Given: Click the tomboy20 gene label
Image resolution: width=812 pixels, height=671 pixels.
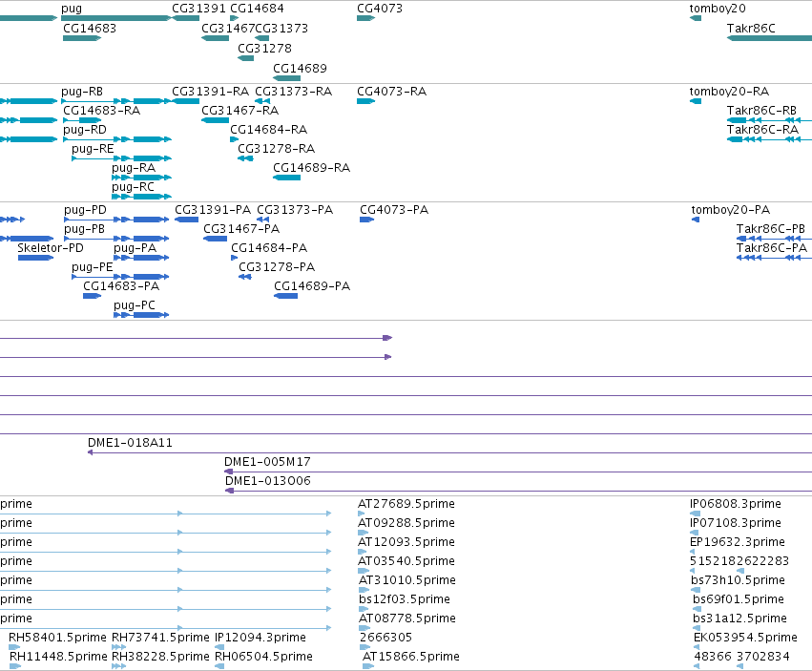Looking at the screenshot, I should coord(718,9).
